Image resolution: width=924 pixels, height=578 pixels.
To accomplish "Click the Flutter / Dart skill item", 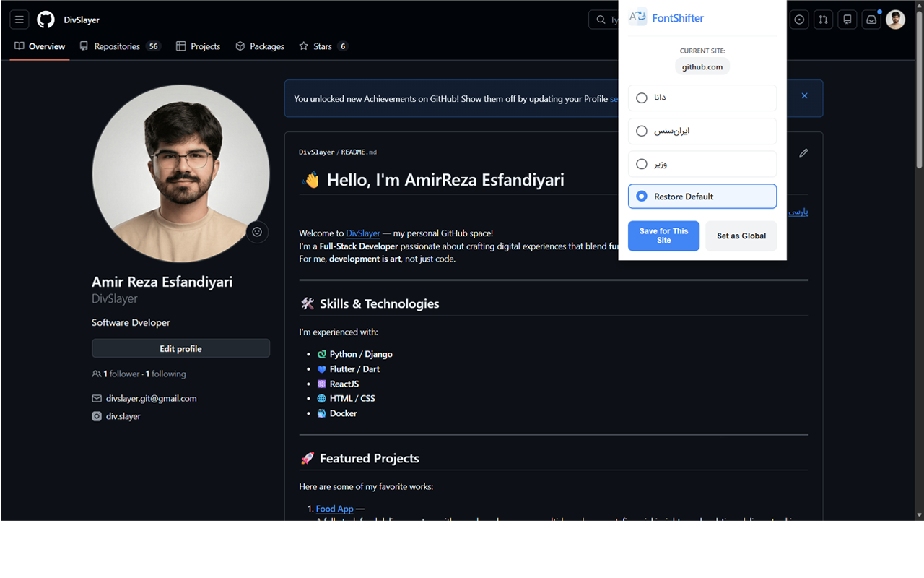I will pos(348,369).
